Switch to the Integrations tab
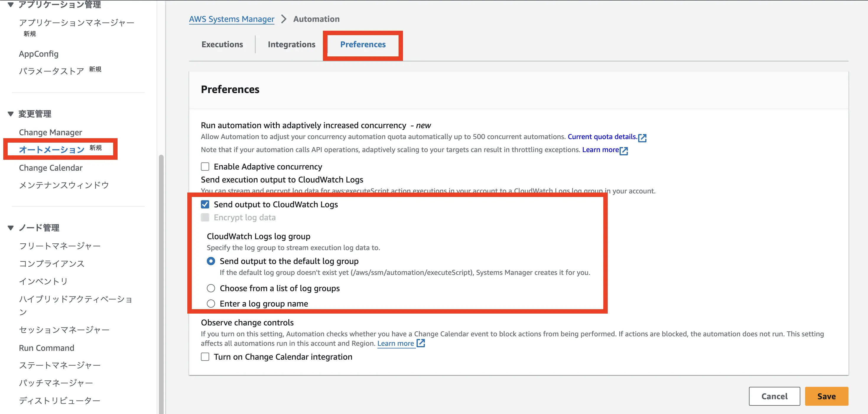Viewport: 868px width, 414px height. click(x=291, y=44)
